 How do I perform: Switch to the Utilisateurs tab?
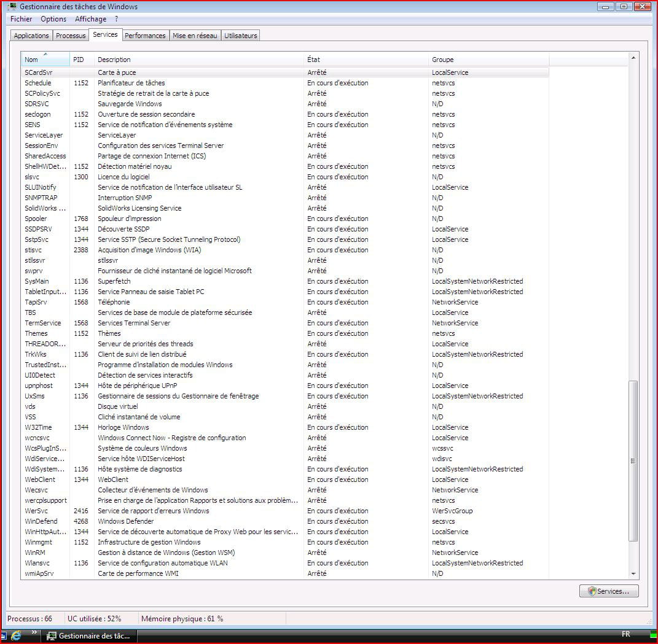click(x=240, y=36)
